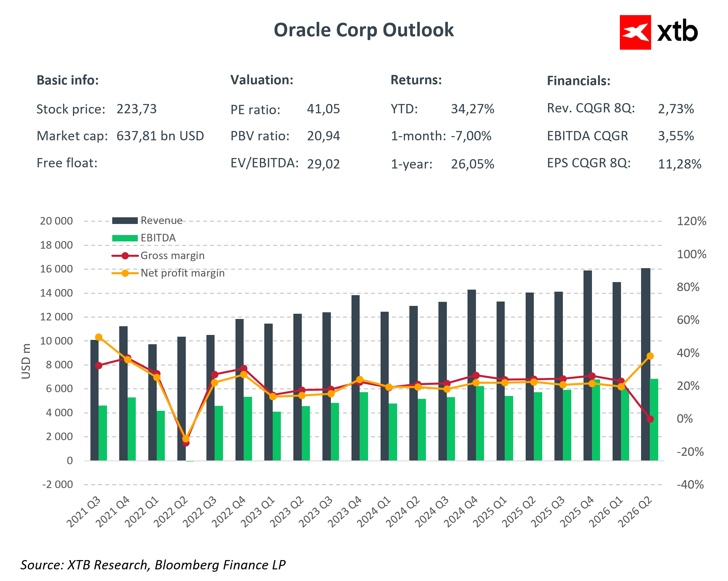This screenshot has height=581, width=728.
Task: Click the source citation text
Action: click(x=153, y=565)
